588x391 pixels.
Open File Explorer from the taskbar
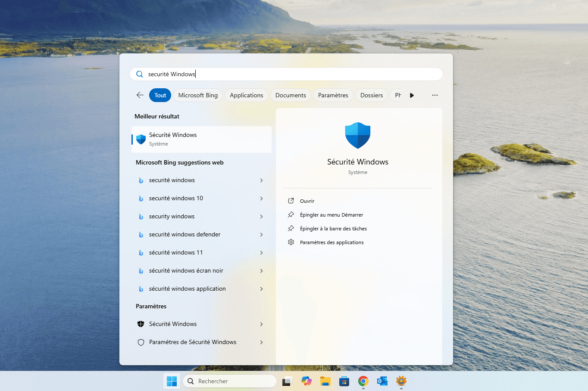[325, 381]
